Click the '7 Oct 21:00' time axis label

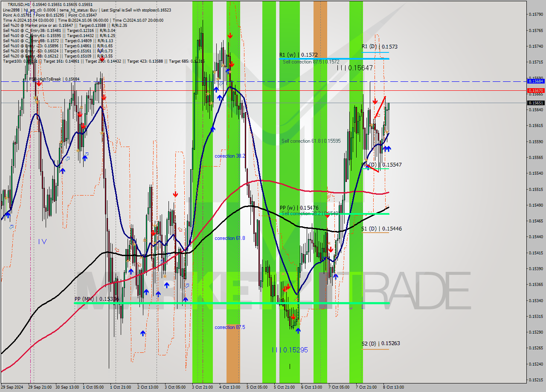[366, 387]
